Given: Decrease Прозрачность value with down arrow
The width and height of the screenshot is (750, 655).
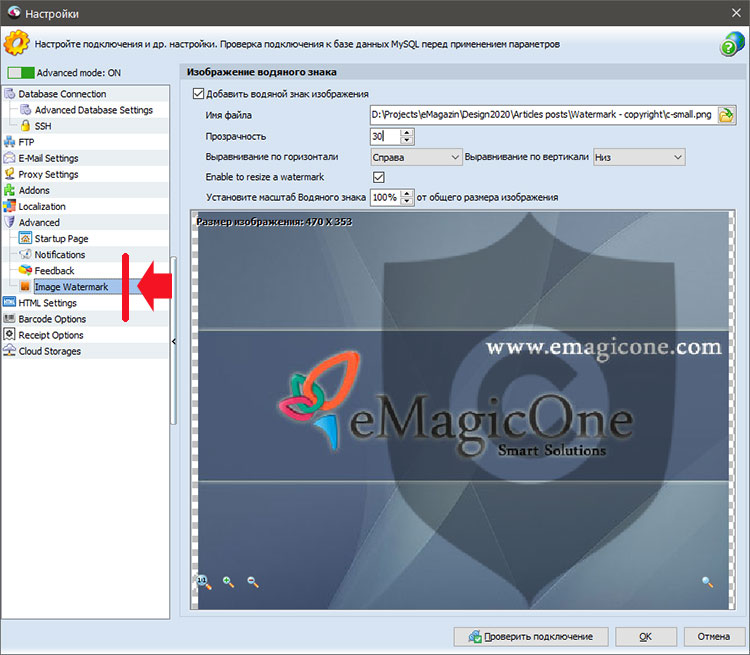Looking at the screenshot, I should click(x=407, y=140).
